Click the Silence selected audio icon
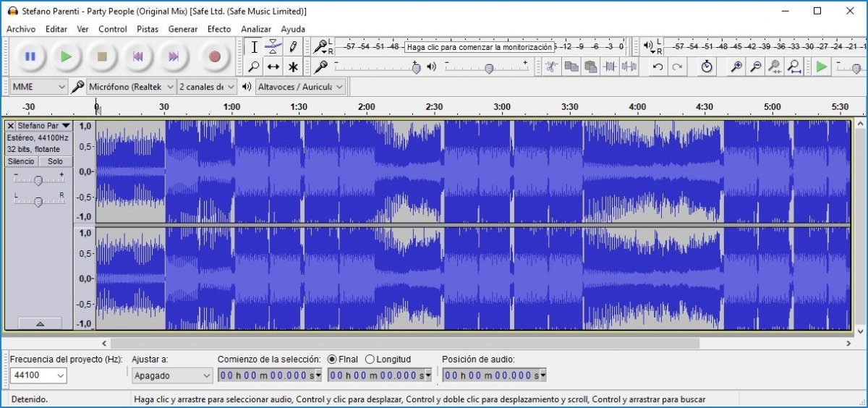 [x=629, y=67]
